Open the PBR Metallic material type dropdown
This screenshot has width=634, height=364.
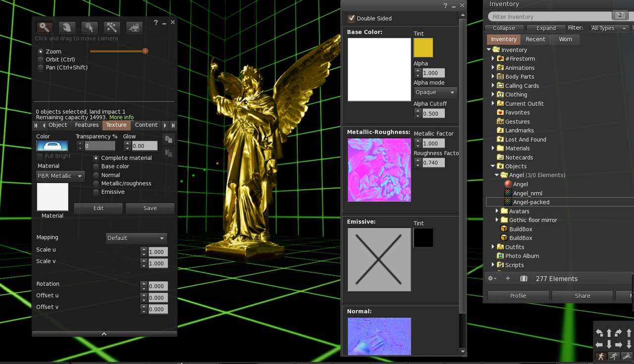click(60, 176)
